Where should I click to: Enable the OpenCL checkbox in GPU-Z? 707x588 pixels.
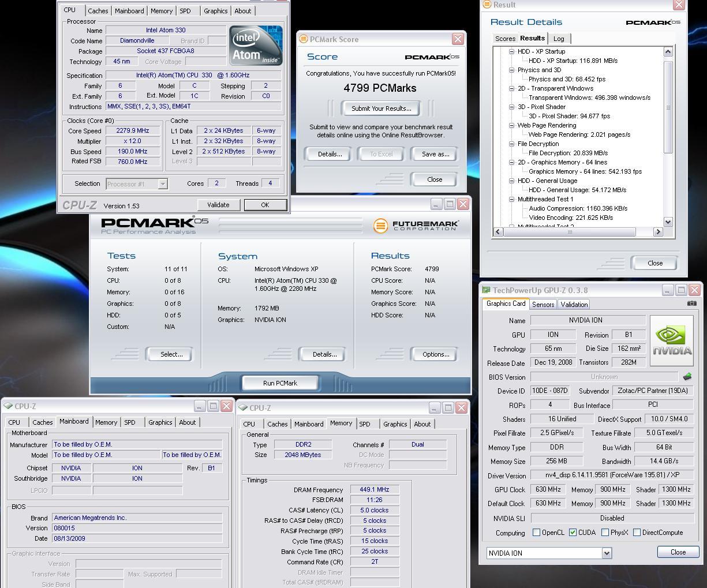coord(536,533)
